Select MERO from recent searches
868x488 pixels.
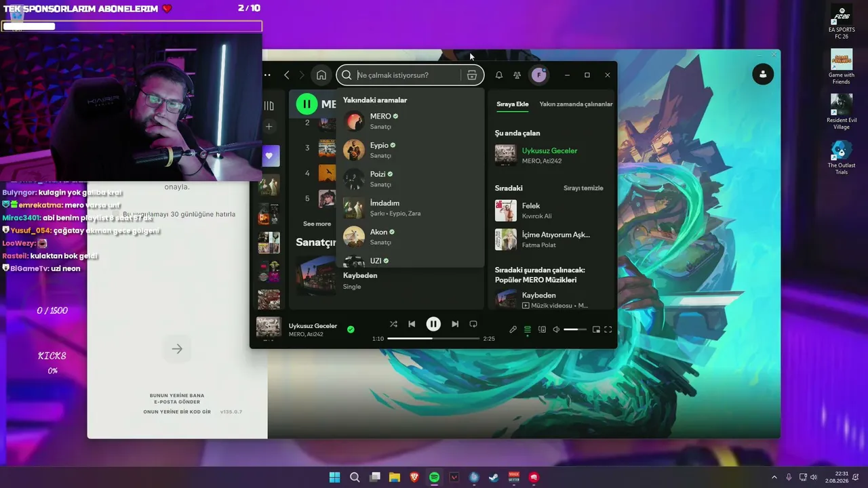pyautogui.click(x=410, y=121)
